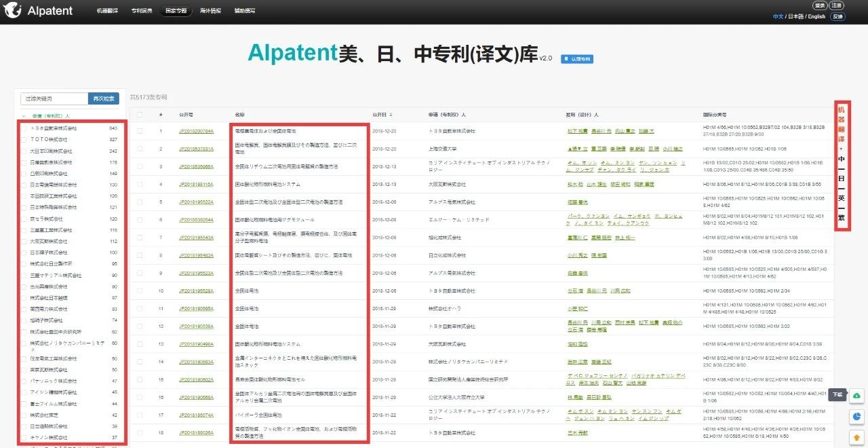Click inventor link 小川 秀之 in row 8
The height and width of the screenshot is (448, 868).
[x=577, y=255]
